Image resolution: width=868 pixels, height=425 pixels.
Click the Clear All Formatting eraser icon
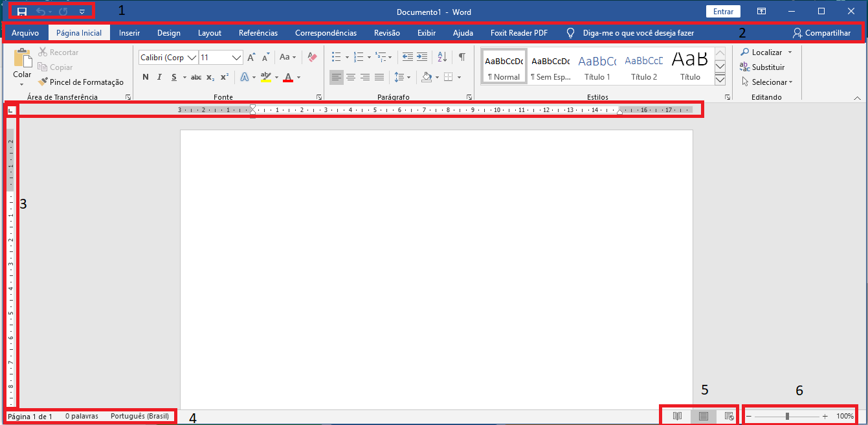tap(313, 58)
